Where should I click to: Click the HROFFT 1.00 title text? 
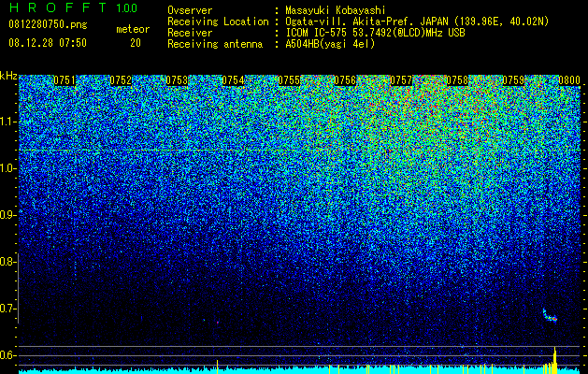[x=73, y=7]
